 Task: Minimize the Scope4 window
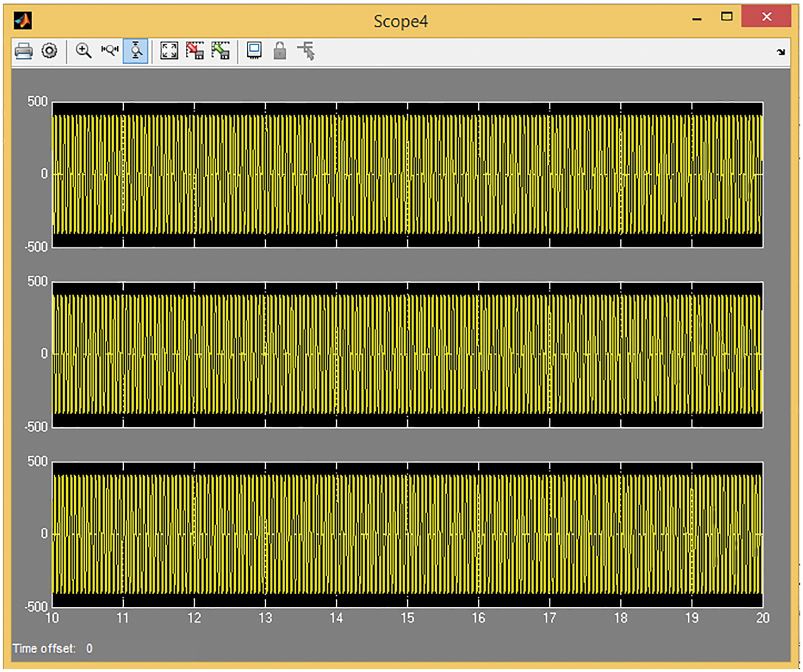point(697,19)
